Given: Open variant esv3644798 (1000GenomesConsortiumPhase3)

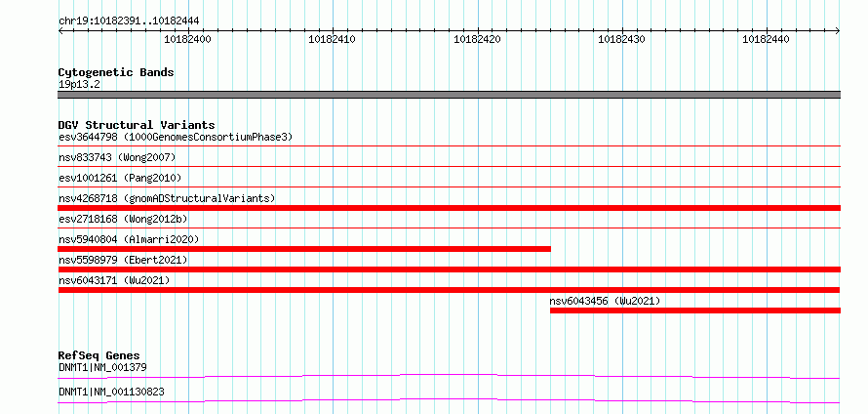Looking at the screenshot, I should coord(176,137).
